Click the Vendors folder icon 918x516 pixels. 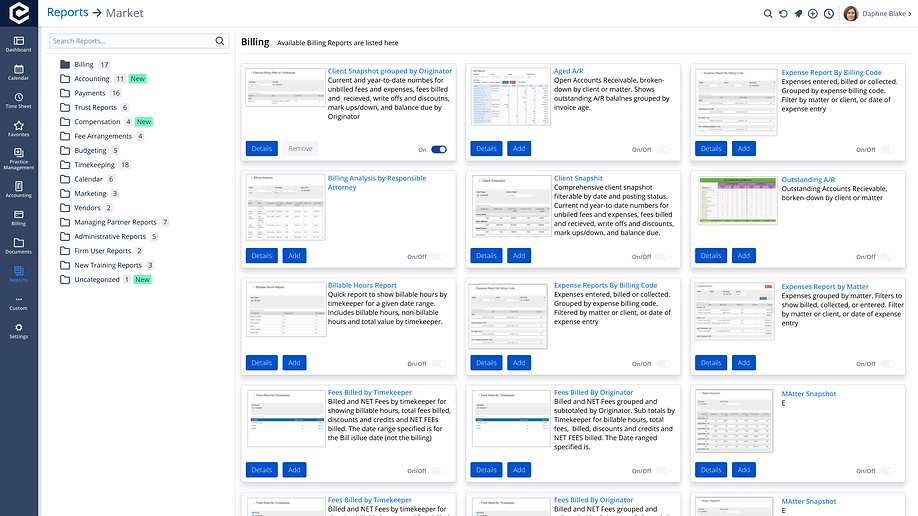[x=65, y=207]
